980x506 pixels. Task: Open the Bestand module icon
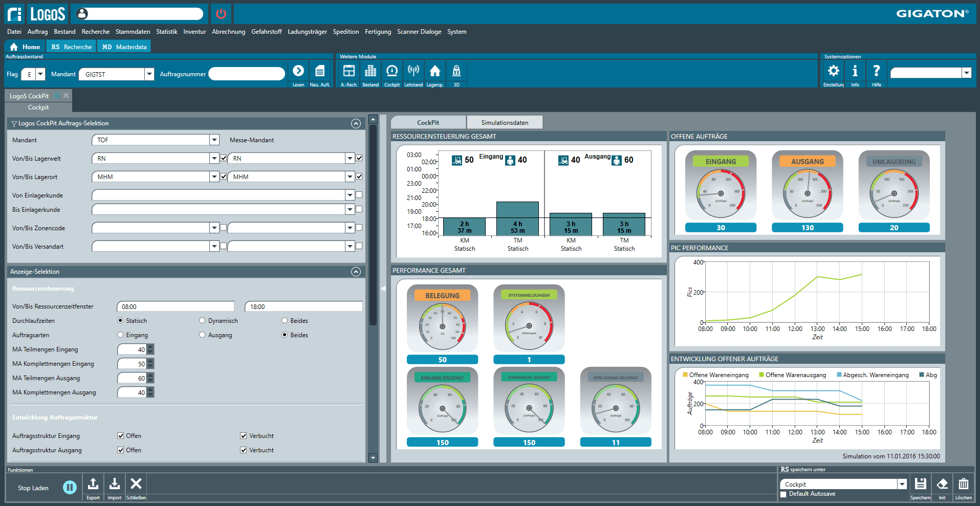coord(371,71)
